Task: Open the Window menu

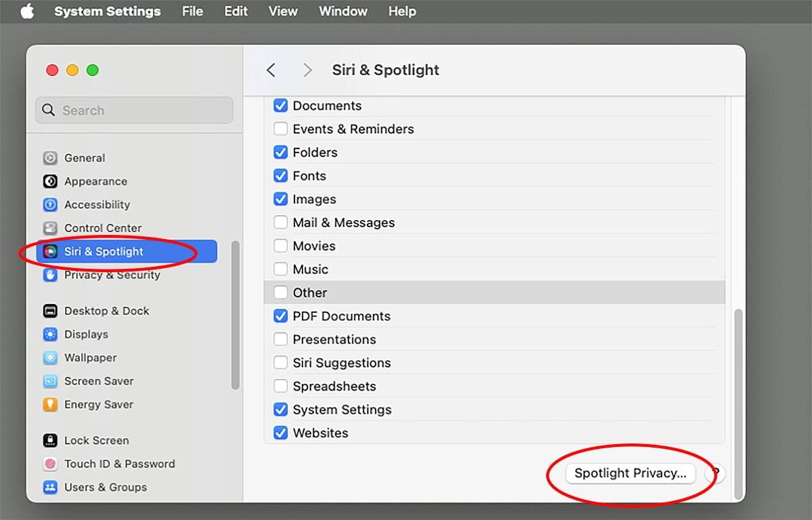Action: 343,12
